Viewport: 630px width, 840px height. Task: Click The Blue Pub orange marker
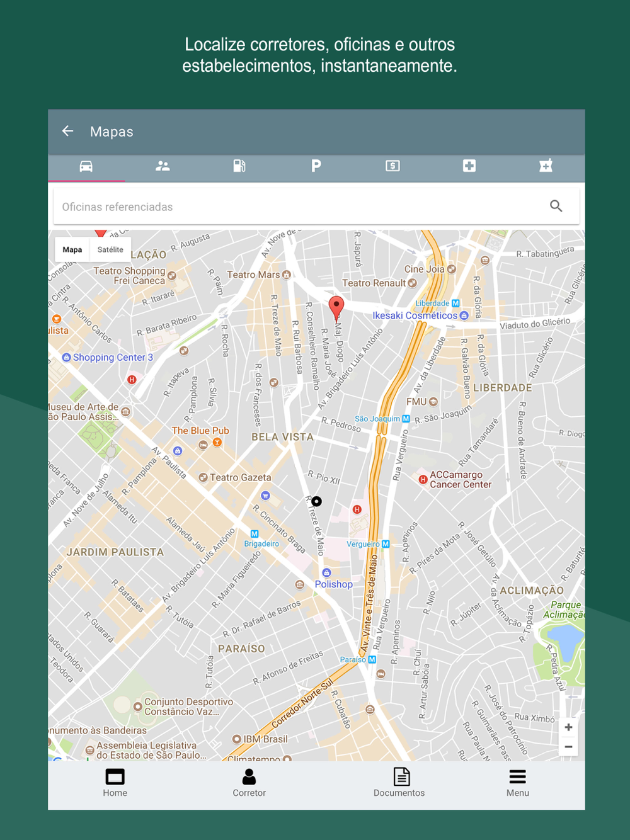click(x=217, y=443)
